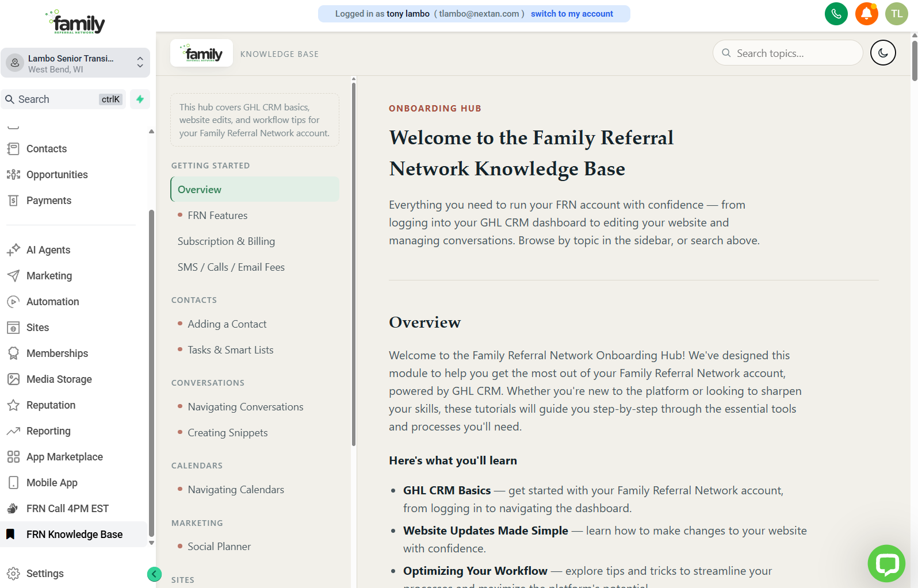The height and width of the screenshot is (588, 918).
Task: Toggle dark mode moon button
Action: [883, 53]
